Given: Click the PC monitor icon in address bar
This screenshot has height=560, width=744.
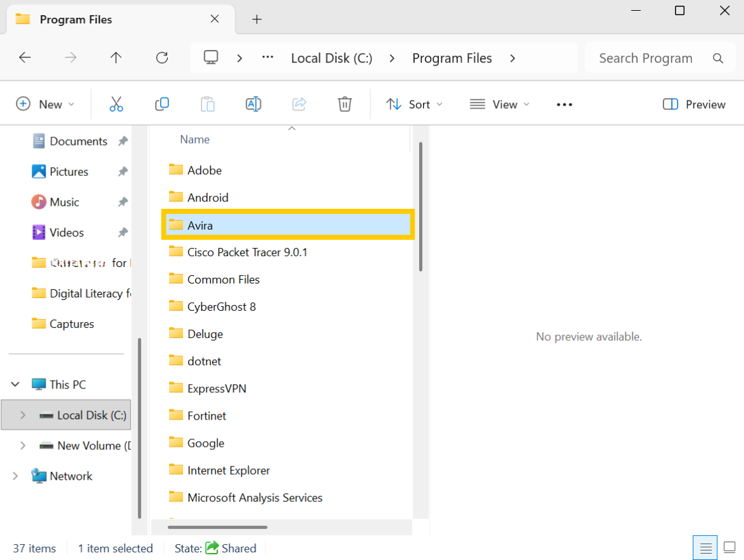Looking at the screenshot, I should pyautogui.click(x=211, y=58).
